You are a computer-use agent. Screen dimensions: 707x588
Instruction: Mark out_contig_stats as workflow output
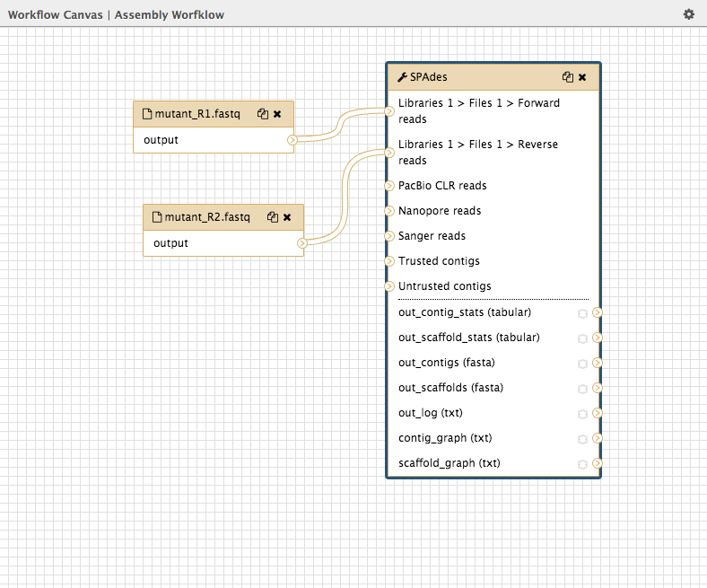pos(582,313)
